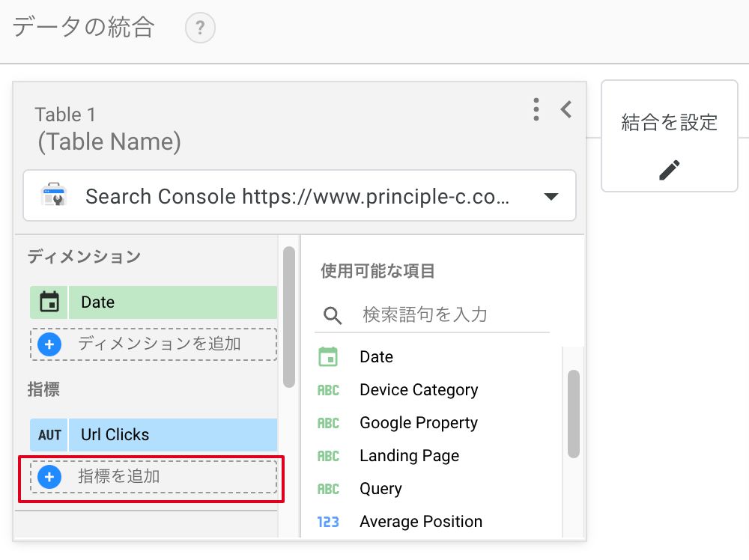Select the Date dimension chip
Image resolution: width=749 pixels, height=560 pixels.
(172, 302)
